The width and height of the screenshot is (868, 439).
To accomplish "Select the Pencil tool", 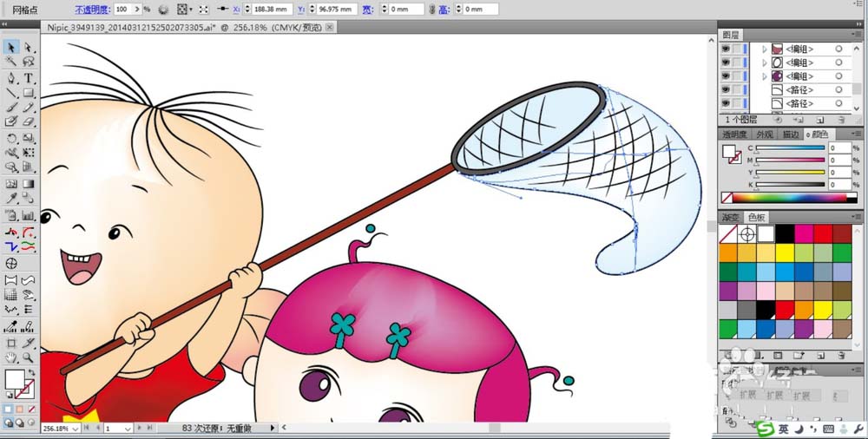I will [x=29, y=107].
